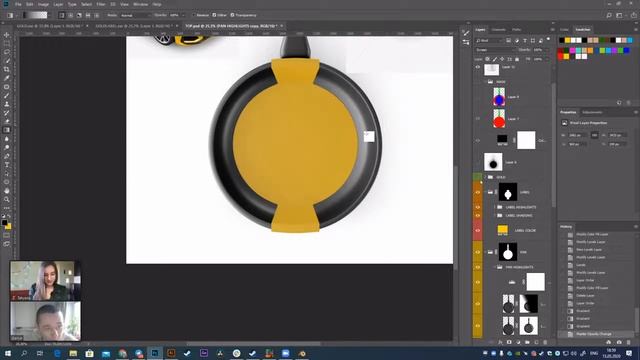
Task: Create new group from Layers panel footer
Action: coord(527,342)
